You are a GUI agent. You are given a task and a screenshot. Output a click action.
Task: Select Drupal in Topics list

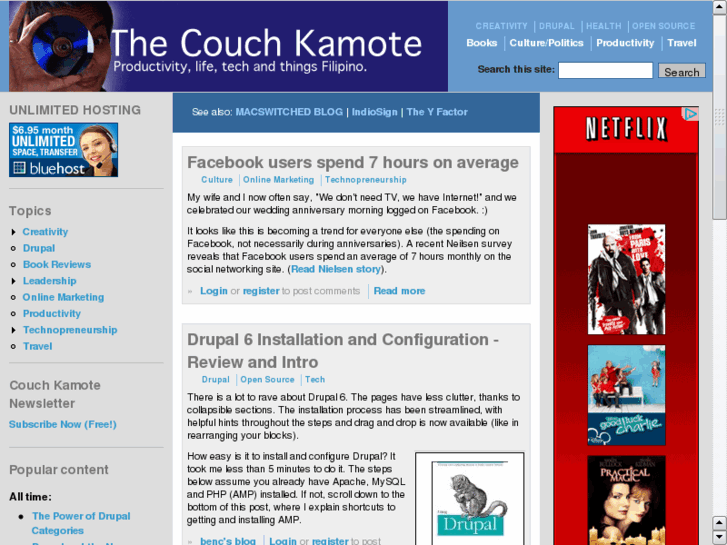point(39,249)
